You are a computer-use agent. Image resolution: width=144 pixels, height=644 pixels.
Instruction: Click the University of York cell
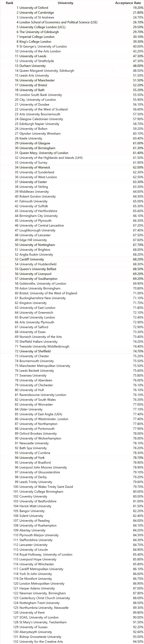pyautogui.click(x=32, y=458)
